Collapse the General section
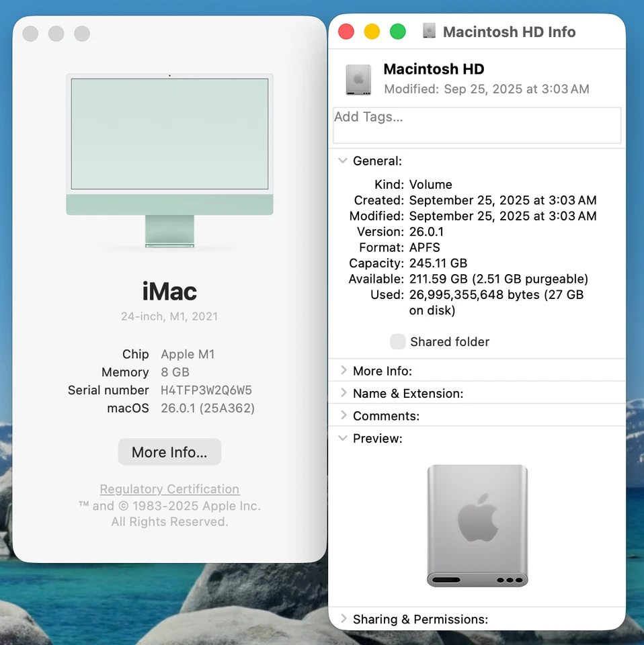Screen dimensions: 644x645 click(x=344, y=161)
